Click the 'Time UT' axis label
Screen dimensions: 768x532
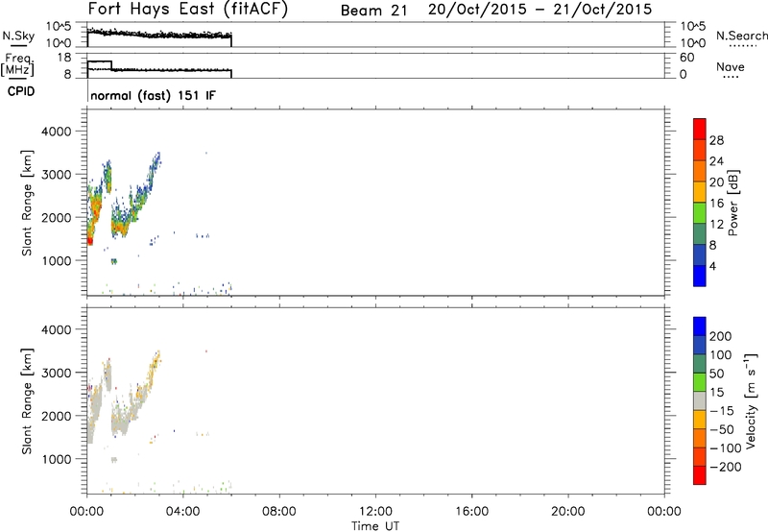[x=375, y=526]
